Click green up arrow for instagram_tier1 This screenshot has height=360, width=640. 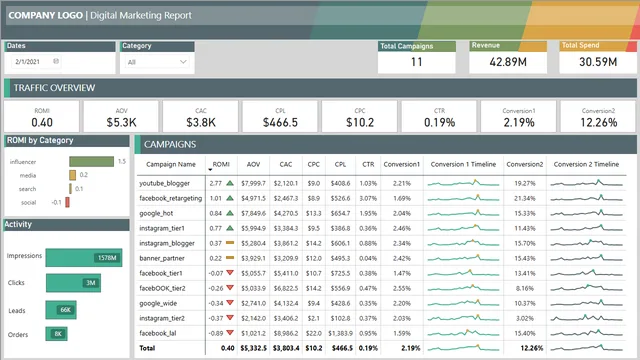[x=230, y=228]
